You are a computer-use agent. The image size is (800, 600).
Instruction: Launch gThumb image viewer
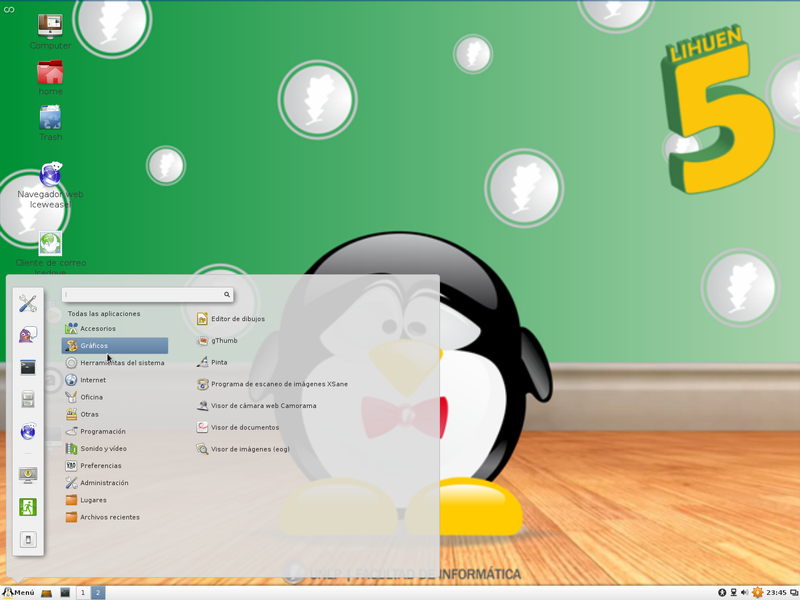click(223, 341)
